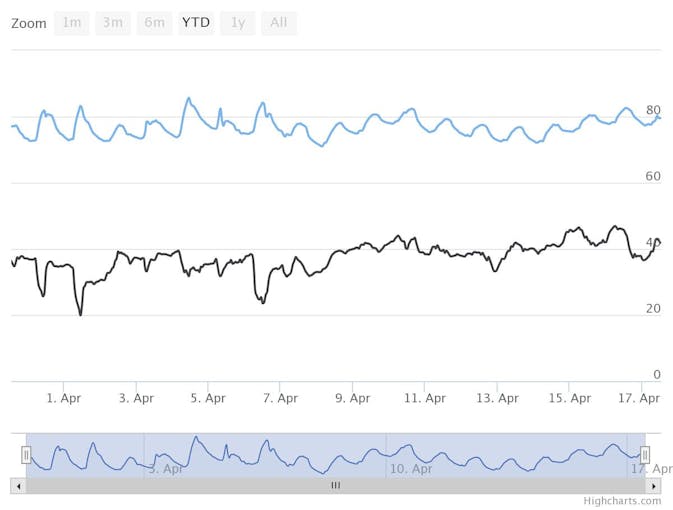
Task: Click the 9. Apr axis label
Action: click(x=352, y=398)
